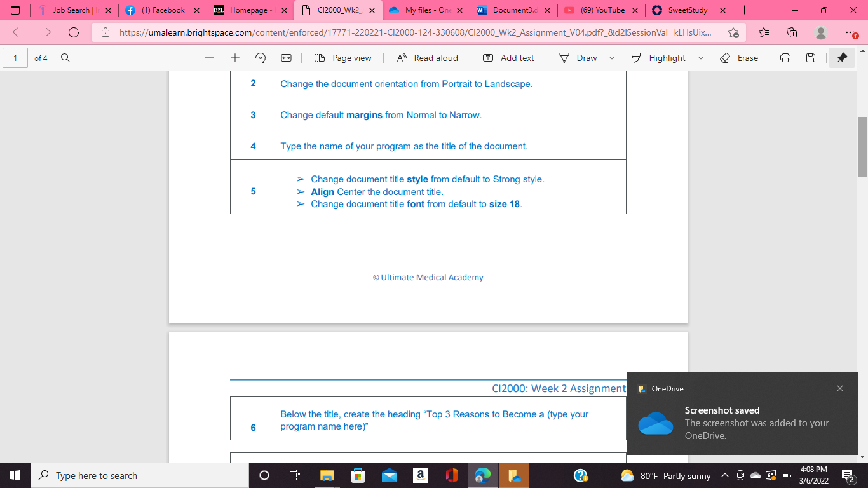
Task: Reload the page with Refresh icon
Action: [74, 32]
